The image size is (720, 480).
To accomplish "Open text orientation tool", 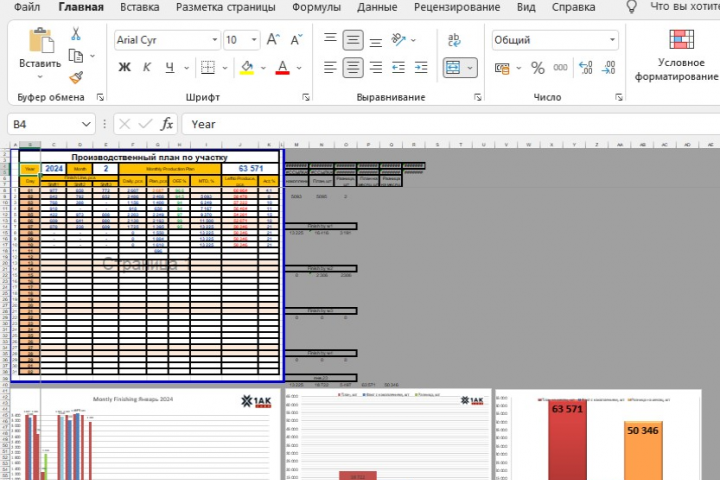I will coord(399,40).
